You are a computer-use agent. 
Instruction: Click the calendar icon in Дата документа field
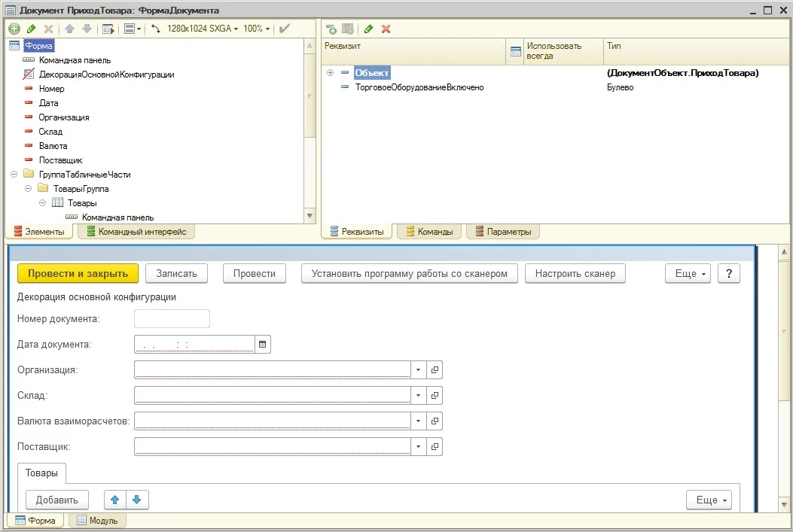(x=263, y=344)
